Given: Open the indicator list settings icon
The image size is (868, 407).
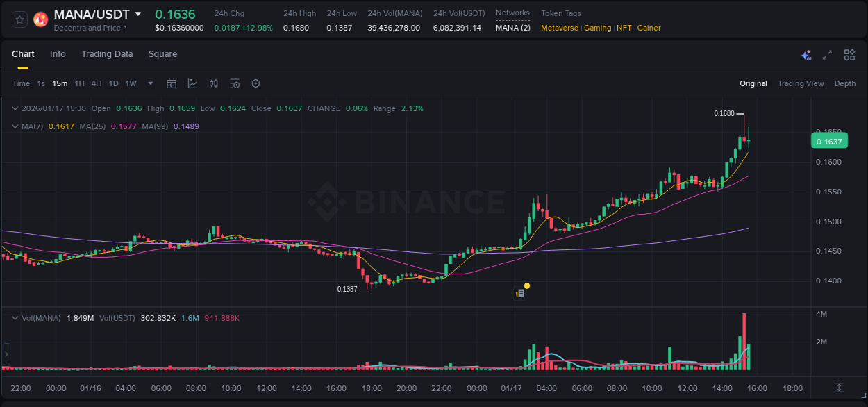Looking at the screenshot, I should click(x=235, y=83).
